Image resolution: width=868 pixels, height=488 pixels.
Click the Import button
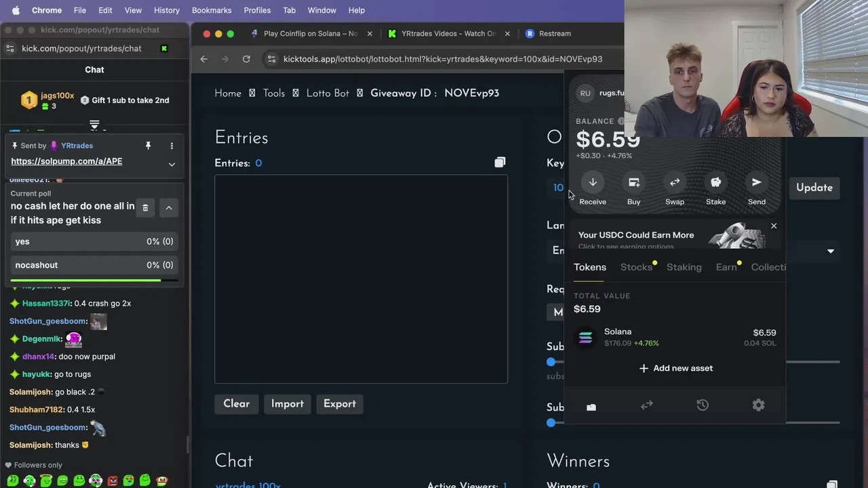pos(288,404)
